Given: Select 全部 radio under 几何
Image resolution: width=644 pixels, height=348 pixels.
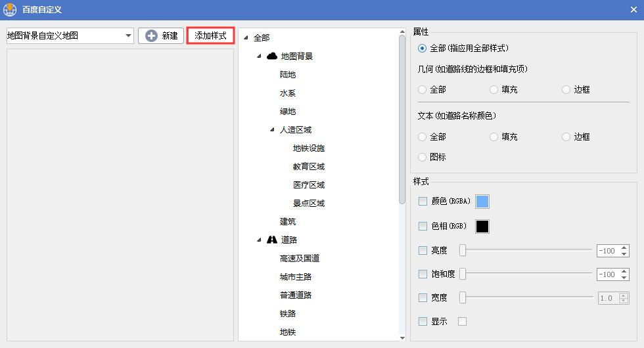Looking at the screenshot, I should pos(422,89).
